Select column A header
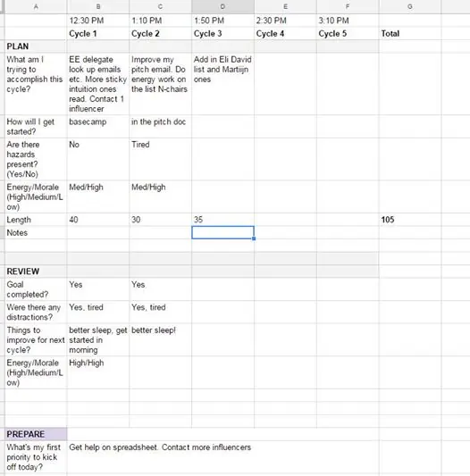Image resolution: width=470 pixels, height=476 pixels. pyautogui.click(x=36, y=6)
